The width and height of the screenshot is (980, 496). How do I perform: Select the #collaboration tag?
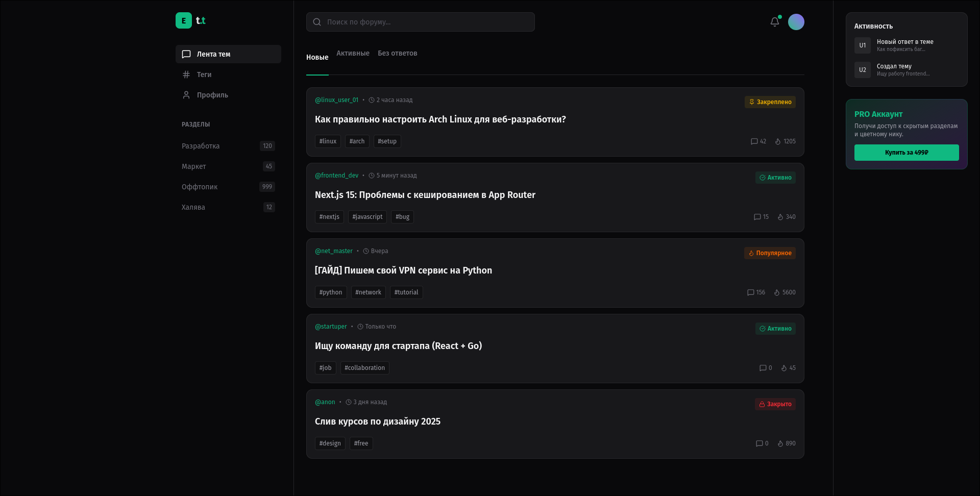pyautogui.click(x=364, y=368)
